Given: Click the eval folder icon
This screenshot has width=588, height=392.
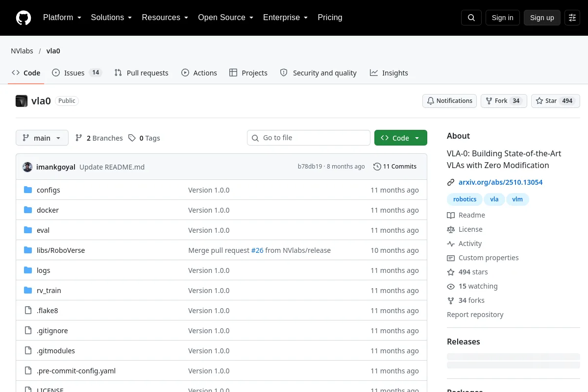Looking at the screenshot, I should pyautogui.click(x=28, y=230).
